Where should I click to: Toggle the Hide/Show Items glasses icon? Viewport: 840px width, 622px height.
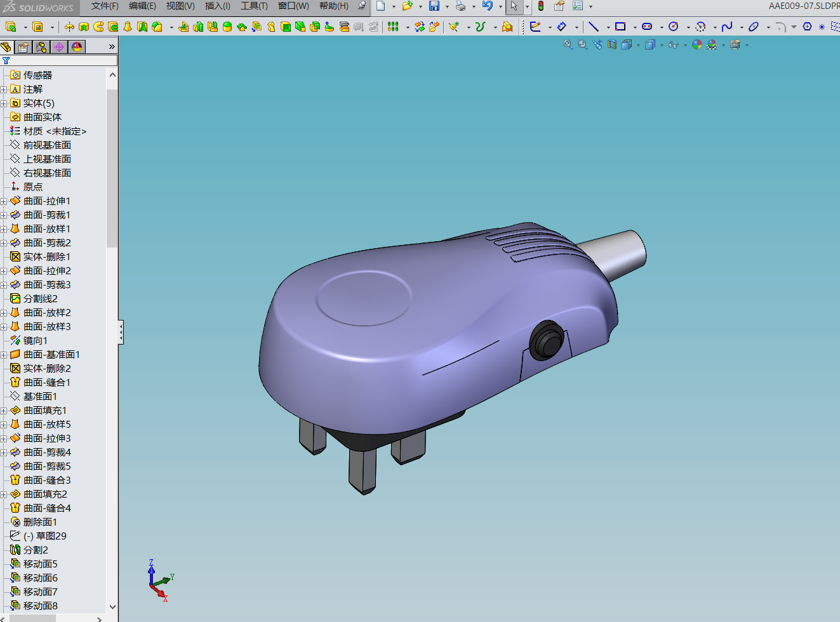tap(674, 44)
